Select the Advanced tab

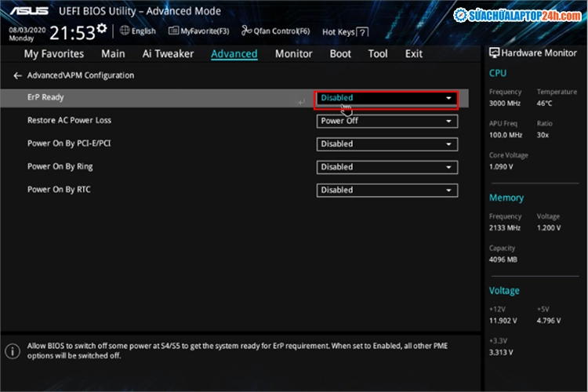234,53
